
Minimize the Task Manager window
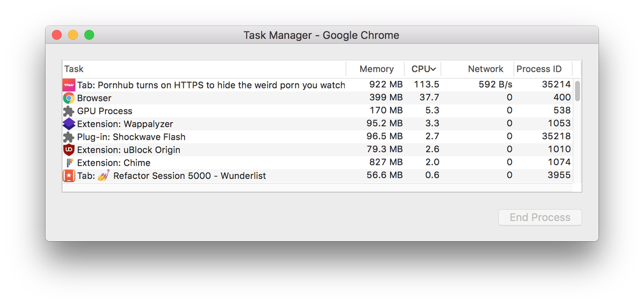pos(73,35)
